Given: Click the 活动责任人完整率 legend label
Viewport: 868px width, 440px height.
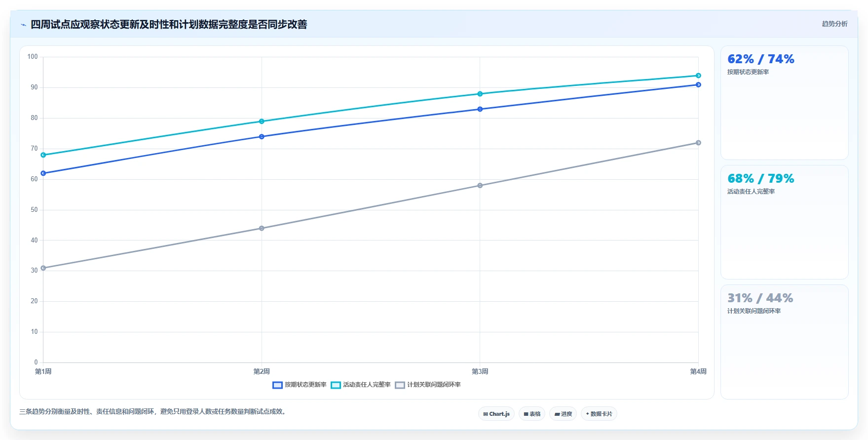Looking at the screenshot, I should tap(367, 385).
